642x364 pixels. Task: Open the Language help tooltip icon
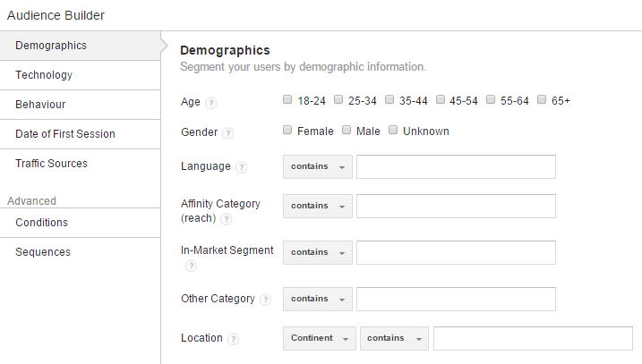tap(242, 167)
